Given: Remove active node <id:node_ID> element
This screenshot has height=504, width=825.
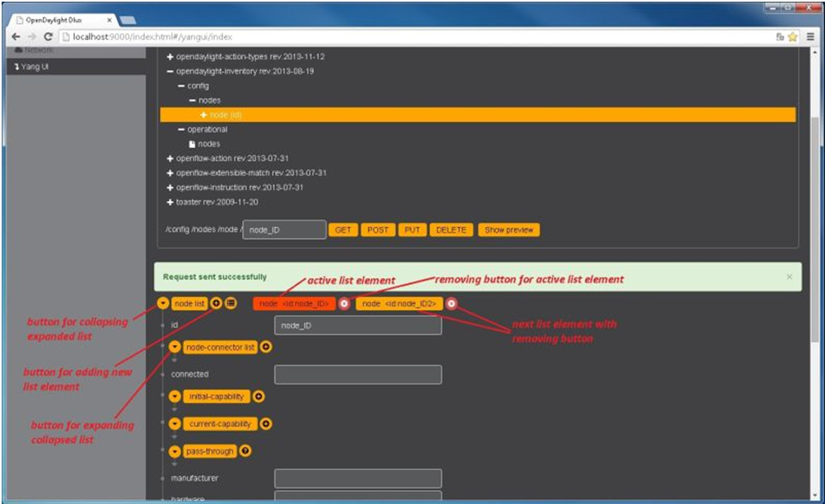Looking at the screenshot, I should 343,304.
